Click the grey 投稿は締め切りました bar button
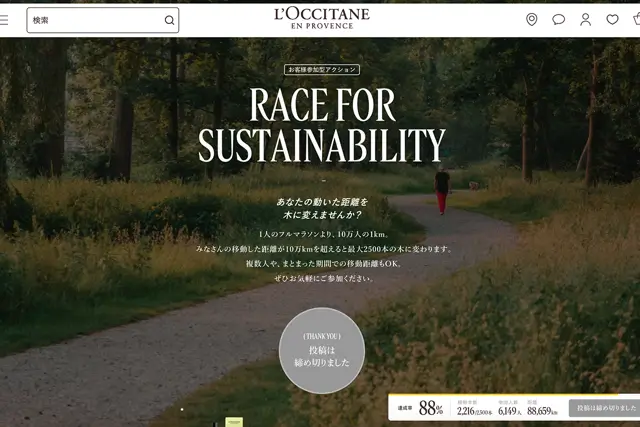This screenshot has width=640, height=427. point(605,408)
